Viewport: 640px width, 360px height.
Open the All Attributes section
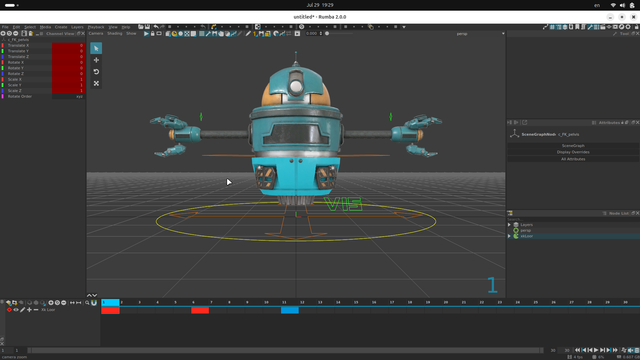pos(573,159)
